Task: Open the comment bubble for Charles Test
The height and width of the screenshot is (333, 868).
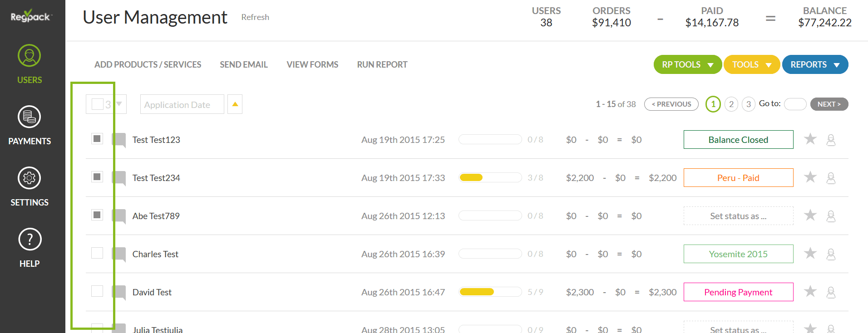Action: click(119, 254)
